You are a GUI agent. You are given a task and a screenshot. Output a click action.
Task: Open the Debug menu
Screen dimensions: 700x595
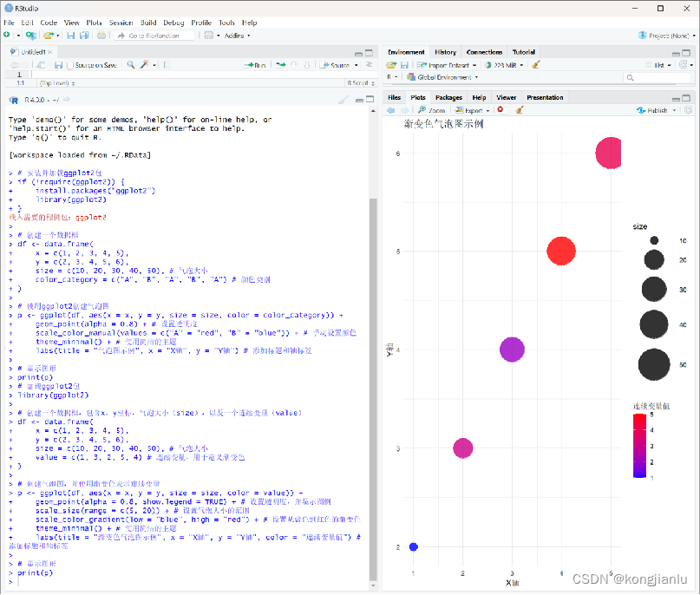click(x=173, y=23)
